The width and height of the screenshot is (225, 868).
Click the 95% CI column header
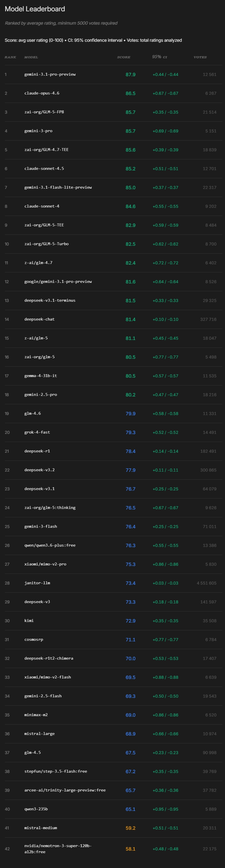(159, 57)
